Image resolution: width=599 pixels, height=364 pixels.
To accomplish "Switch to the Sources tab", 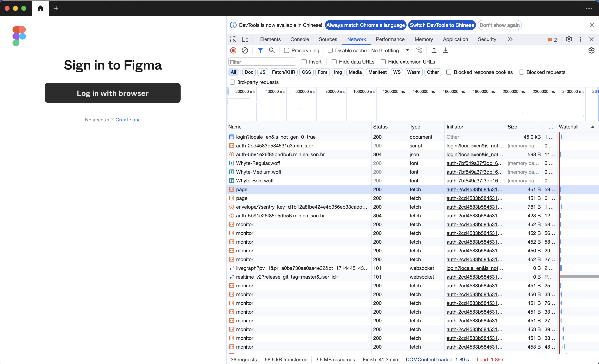I will tap(328, 39).
